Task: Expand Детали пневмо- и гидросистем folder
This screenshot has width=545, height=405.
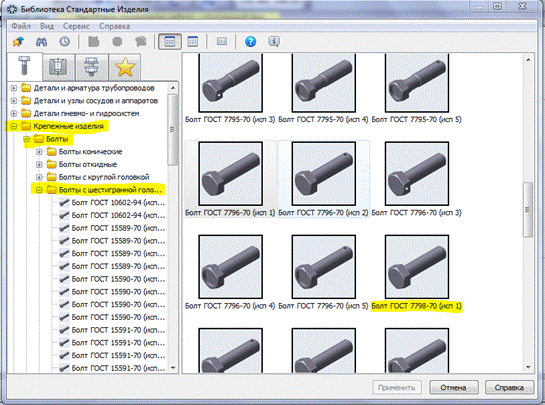Action: pos(14,113)
